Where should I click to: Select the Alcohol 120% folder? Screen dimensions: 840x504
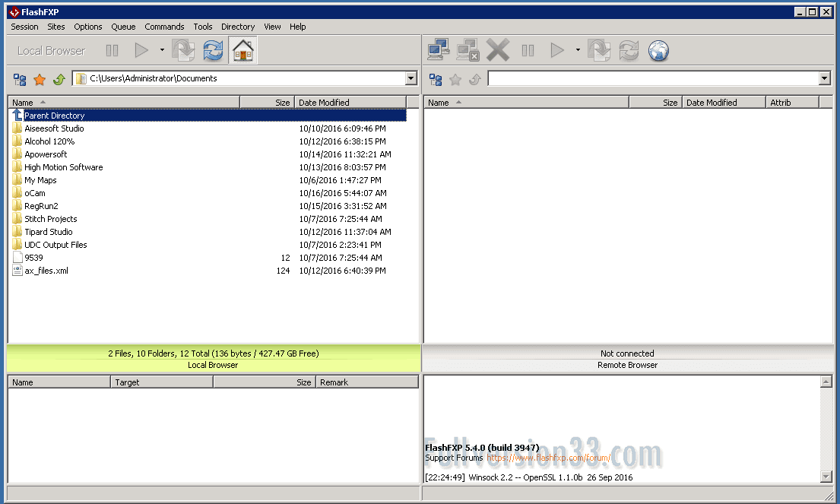[x=209, y=141]
